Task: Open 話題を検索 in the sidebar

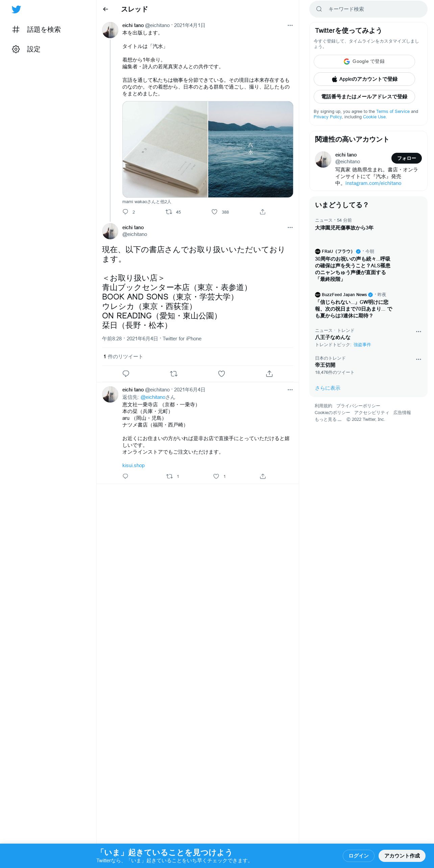Action: pos(37,30)
